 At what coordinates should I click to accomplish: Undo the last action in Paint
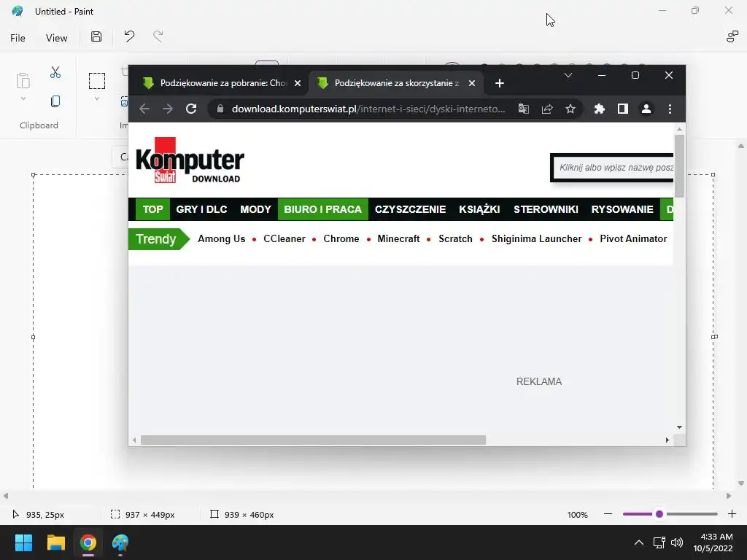(129, 36)
